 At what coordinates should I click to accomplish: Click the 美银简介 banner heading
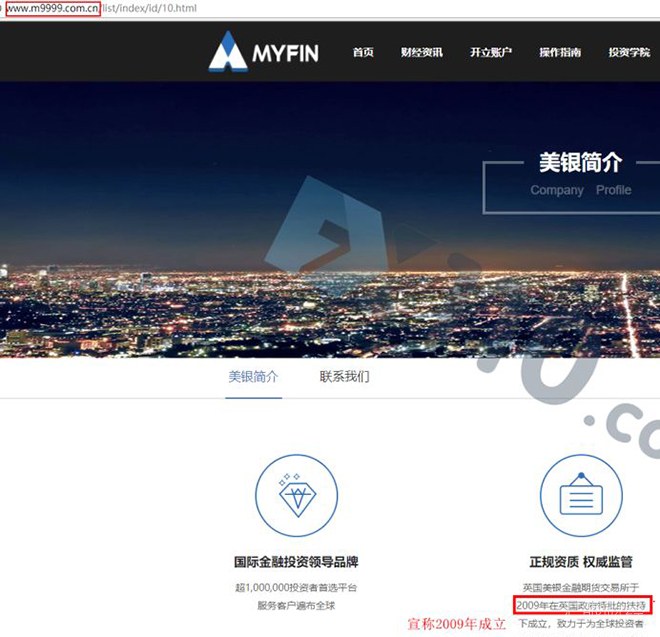tap(581, 162)
